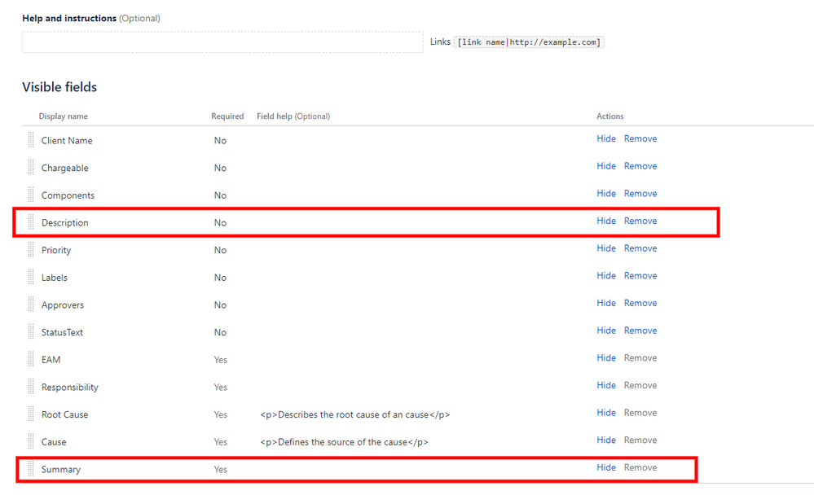The height and width of the screenshot is (504, 814).
Task: Grab the drag handle for Components
Action: click(x=31, y=195)
